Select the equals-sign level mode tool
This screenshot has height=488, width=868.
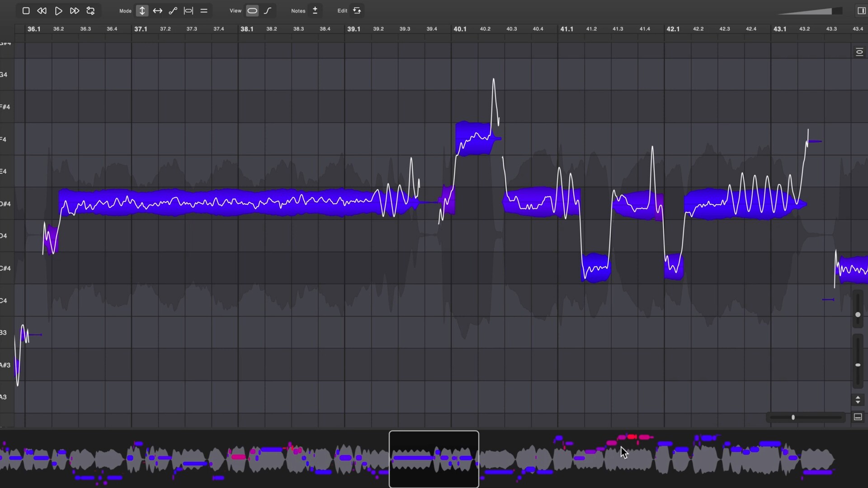tap(204, 10)
